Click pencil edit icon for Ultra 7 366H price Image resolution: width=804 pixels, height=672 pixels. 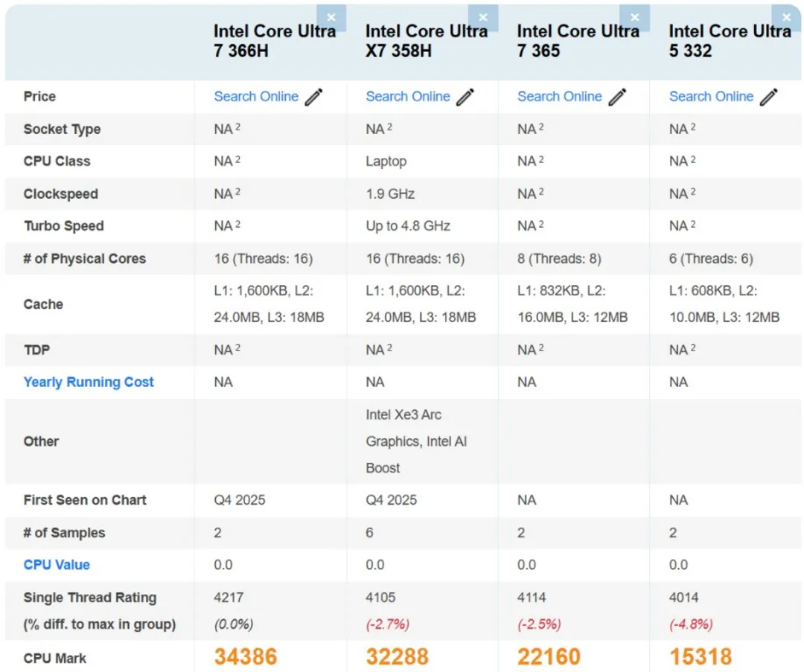(x=314, y=97)
